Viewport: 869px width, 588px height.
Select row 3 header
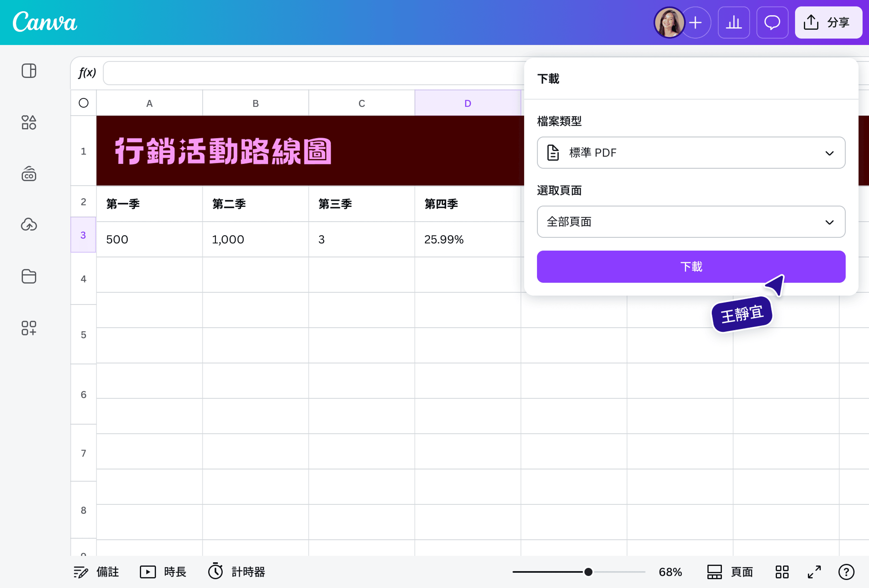coord(83,235)
